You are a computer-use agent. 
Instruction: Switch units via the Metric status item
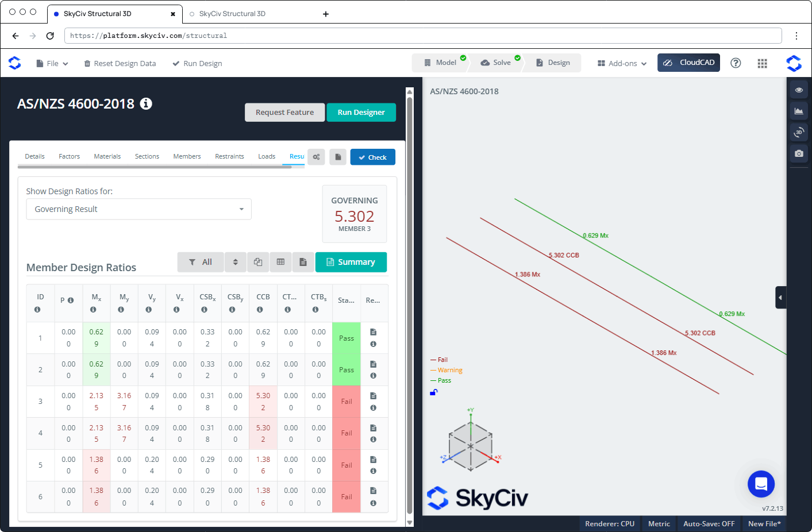659,524
